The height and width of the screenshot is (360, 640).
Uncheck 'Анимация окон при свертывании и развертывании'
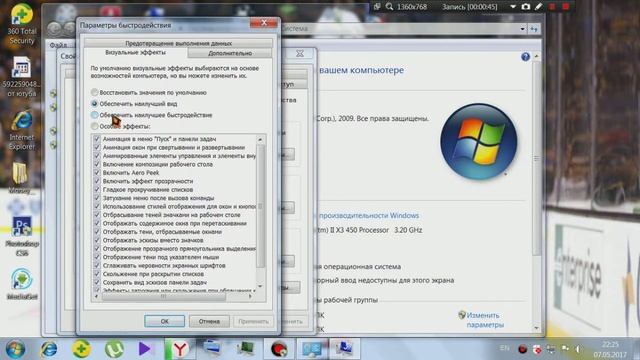pos(97,147)
